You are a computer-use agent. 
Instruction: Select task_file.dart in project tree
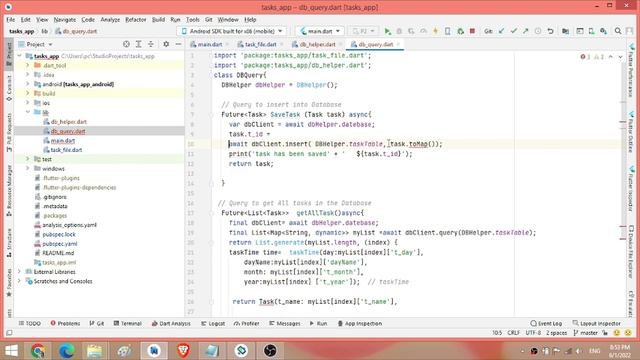coord(66,150)
